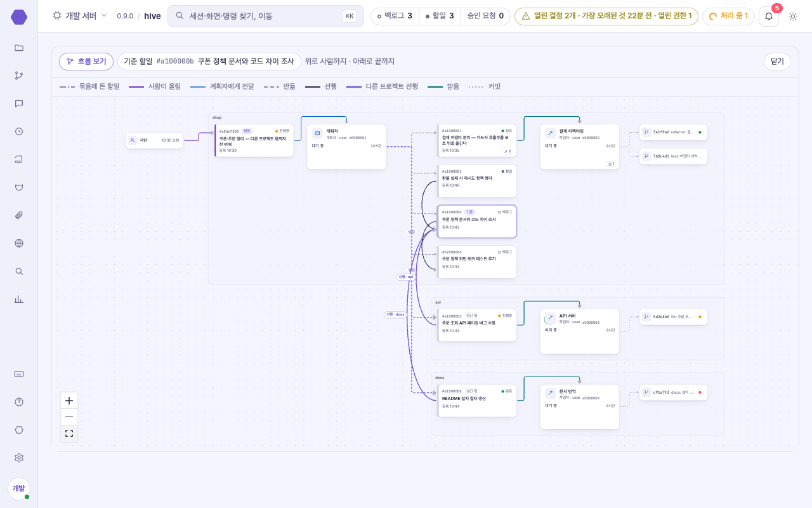Open commit c91a7f3 docs chip
Viewport: 812px width, 508px height.
coord(673,392)
